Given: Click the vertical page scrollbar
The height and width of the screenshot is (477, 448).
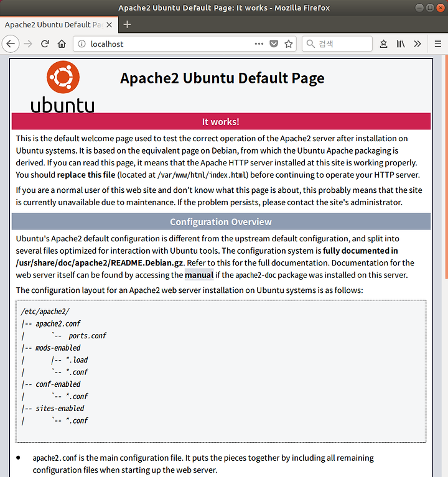Looking at the screenshot, I should coord(446,167).
